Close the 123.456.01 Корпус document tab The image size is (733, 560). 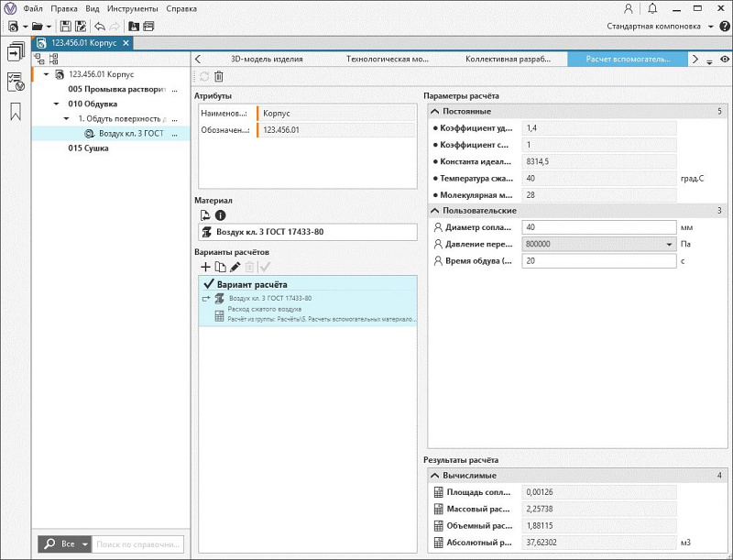tap(126, 43)
